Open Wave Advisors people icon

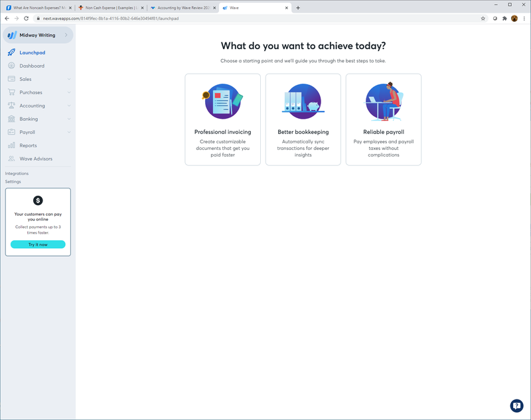[x=11, y=159]
